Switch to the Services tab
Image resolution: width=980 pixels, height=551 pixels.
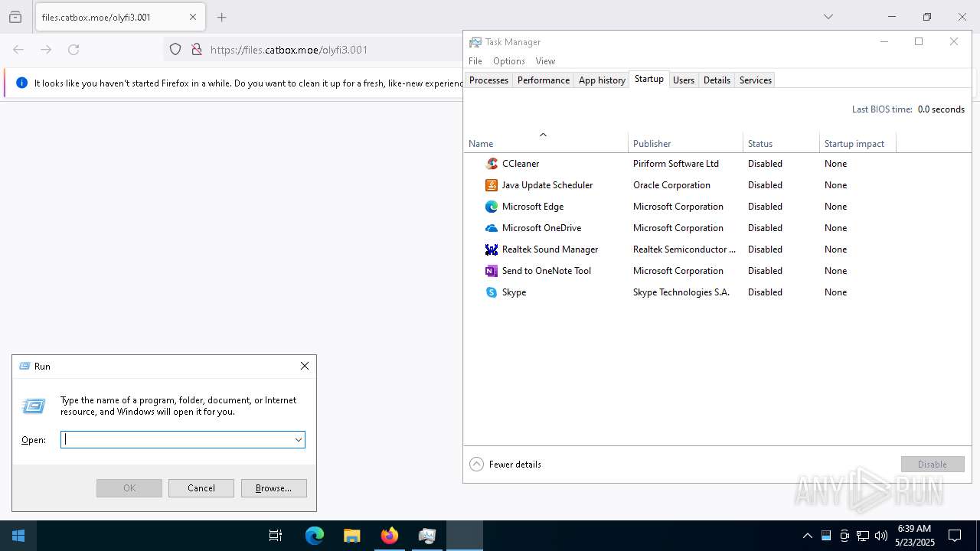point(756,80)
